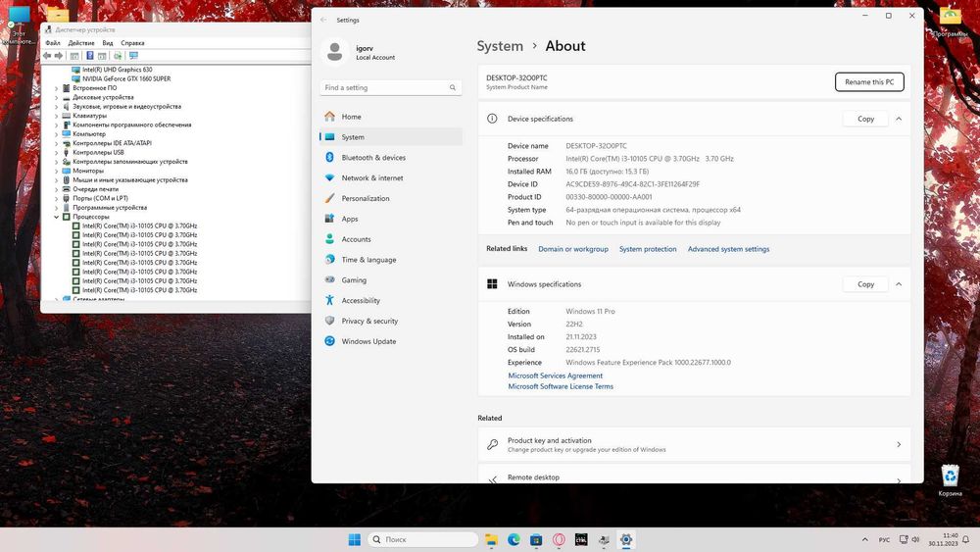Select System in Settings sidebar
The height and width of the screenshot is (552, 980).
pyautogui.click(x=391, y=137)
